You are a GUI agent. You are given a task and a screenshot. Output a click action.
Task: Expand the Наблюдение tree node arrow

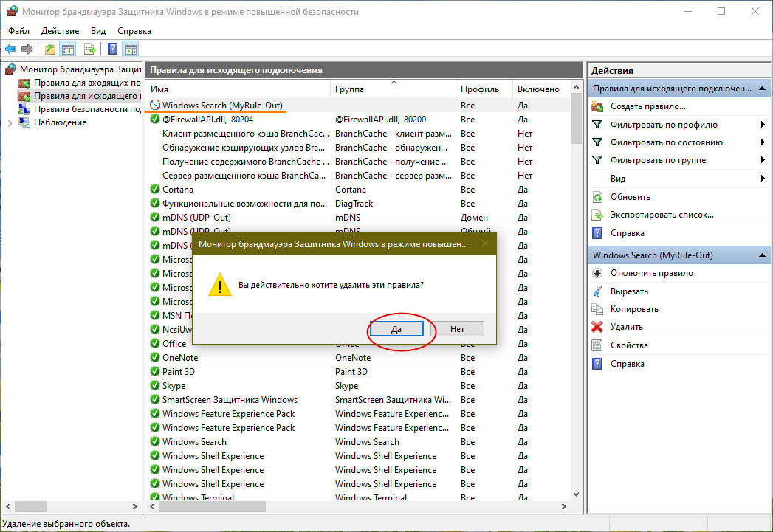click(10, 122)
